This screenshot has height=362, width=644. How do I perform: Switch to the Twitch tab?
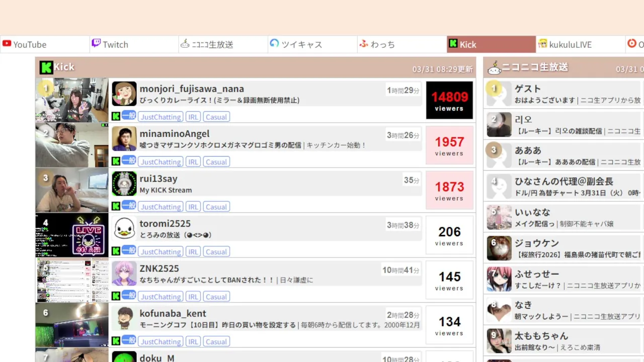tap(134, 44)
